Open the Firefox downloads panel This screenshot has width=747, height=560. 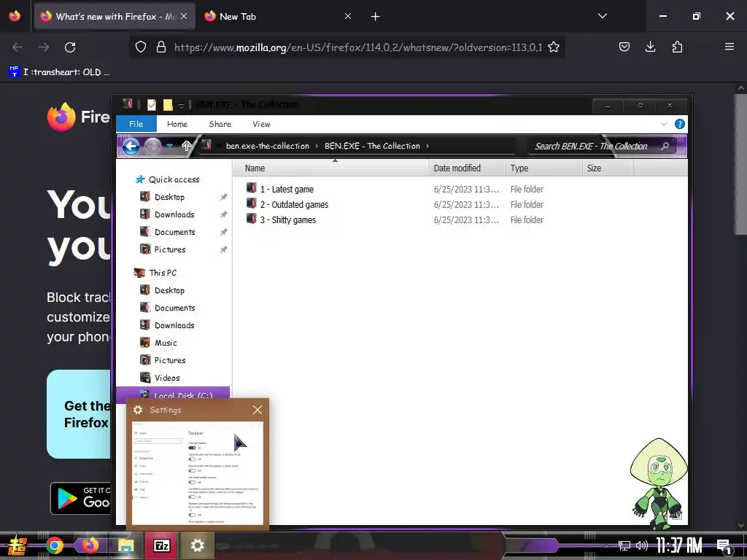coord(650,47)
